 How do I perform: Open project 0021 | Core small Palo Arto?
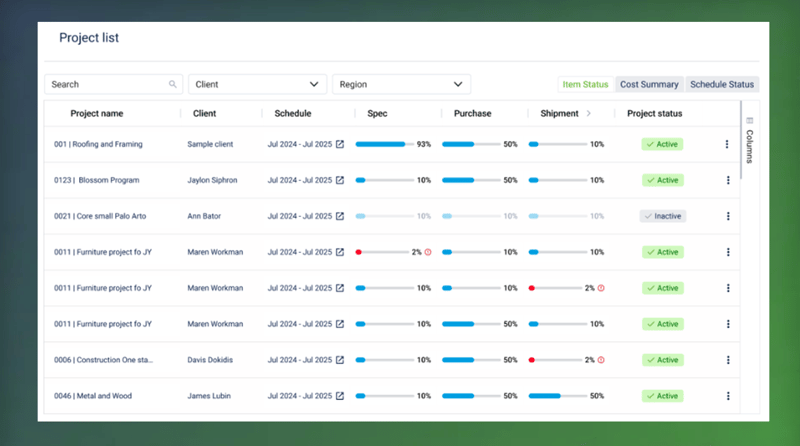(x=100, y=216)
